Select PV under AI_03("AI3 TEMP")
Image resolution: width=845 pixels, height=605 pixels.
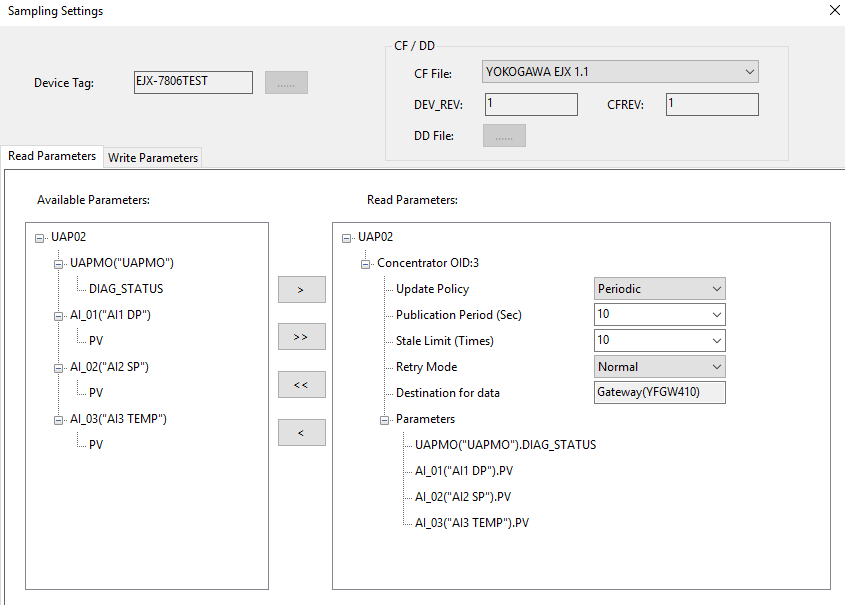click(95, 444)
